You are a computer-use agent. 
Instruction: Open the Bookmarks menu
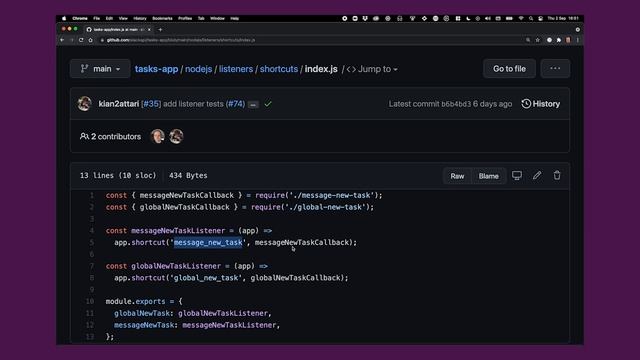pyautogui.click(x=162, y=18)
